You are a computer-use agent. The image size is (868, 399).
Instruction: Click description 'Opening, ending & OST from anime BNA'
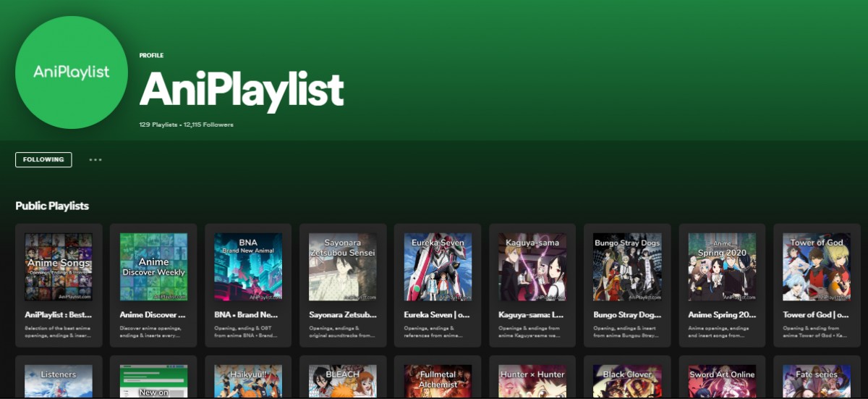(247, 332)
